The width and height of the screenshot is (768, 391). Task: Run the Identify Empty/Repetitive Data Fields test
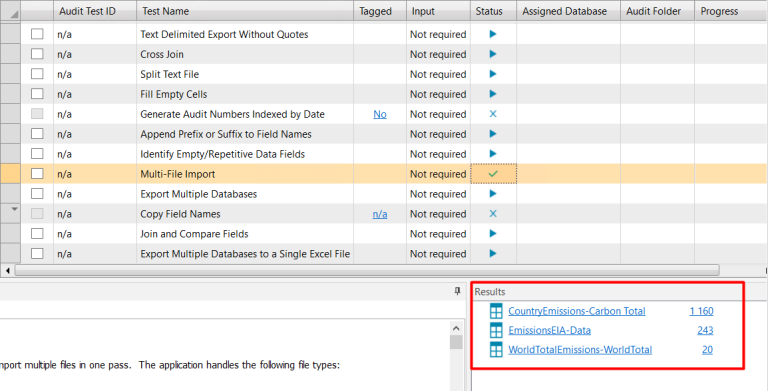click(493, 154)
